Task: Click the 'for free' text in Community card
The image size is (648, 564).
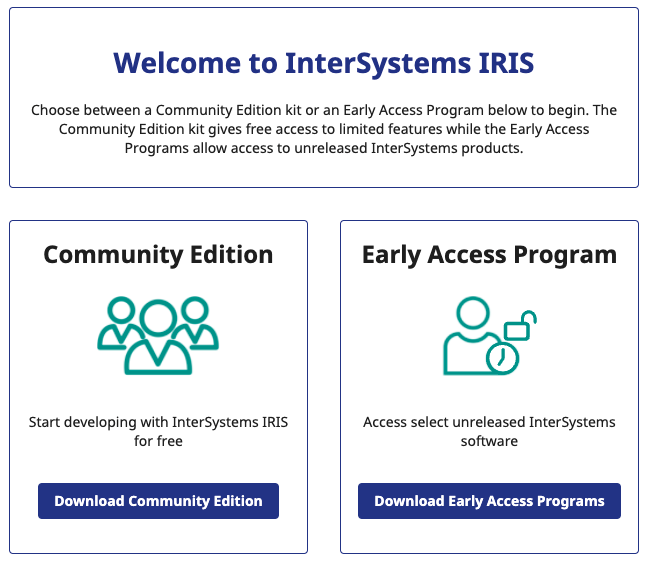Action: click(x=158, y=441)
